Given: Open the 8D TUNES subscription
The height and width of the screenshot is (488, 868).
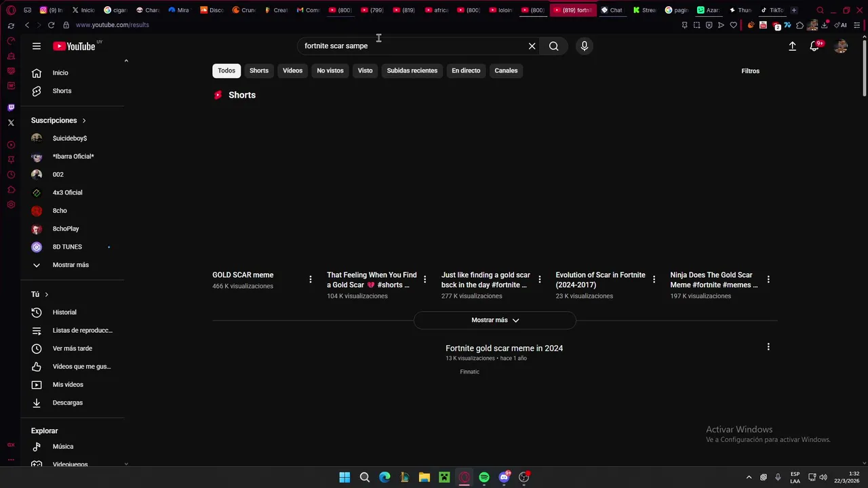Looking at the screenshot, I should pyautogui.click(x=73, y=247).
